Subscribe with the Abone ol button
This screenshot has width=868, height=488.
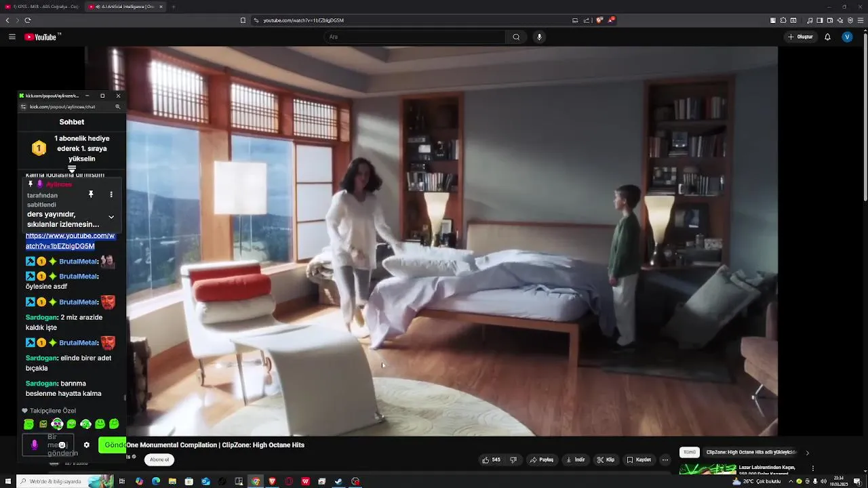click(159, 460)
